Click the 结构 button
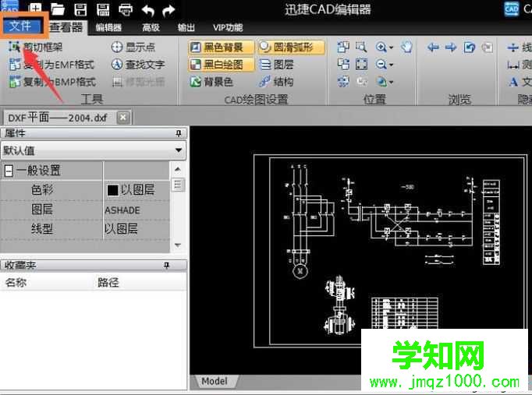This screenshot has height=395, width=532. click(x=276, y=82)
